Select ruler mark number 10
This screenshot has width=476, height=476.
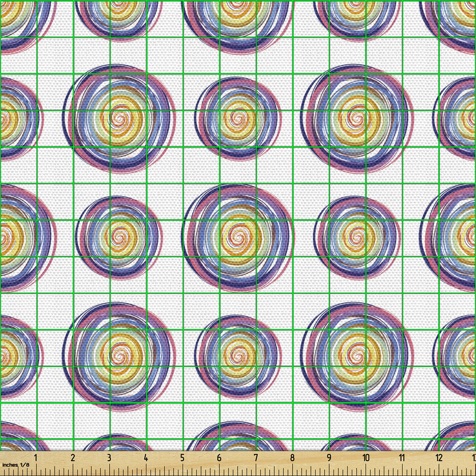tap(366, 458)
